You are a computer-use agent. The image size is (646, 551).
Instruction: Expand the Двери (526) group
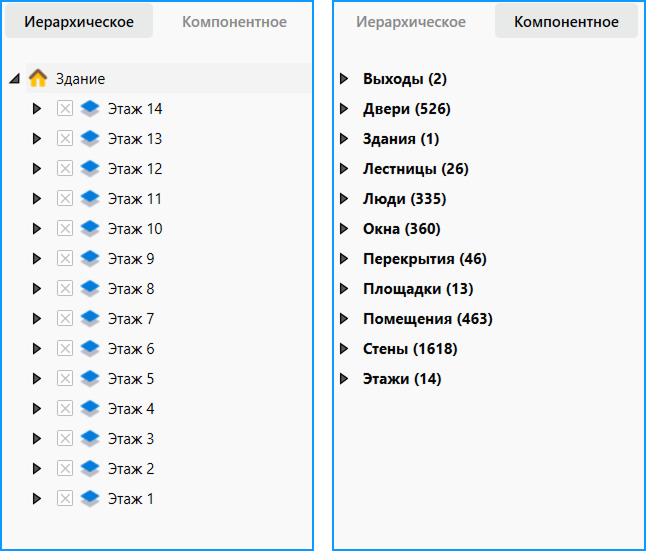click(344, 108)
